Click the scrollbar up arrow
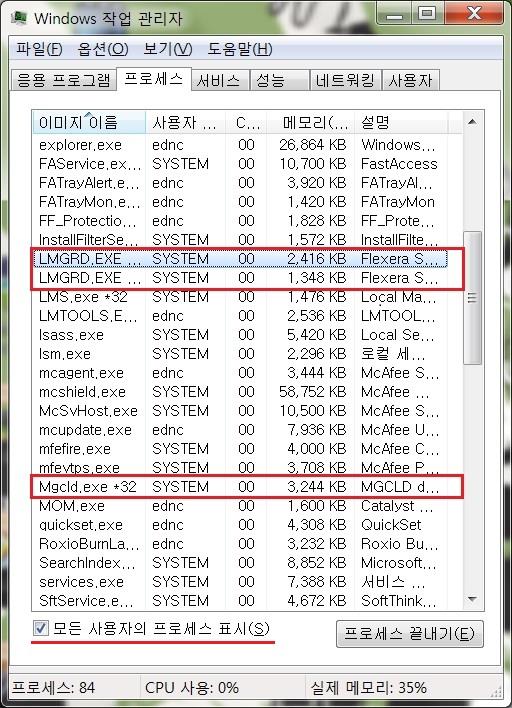Screen dimensions: 512x708 coord(472,121)
